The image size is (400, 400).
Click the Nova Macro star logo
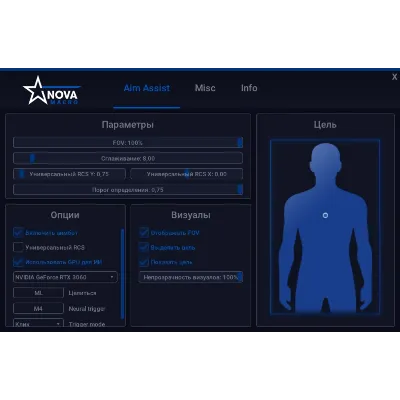pyautogui.click(x=51, y=91)
